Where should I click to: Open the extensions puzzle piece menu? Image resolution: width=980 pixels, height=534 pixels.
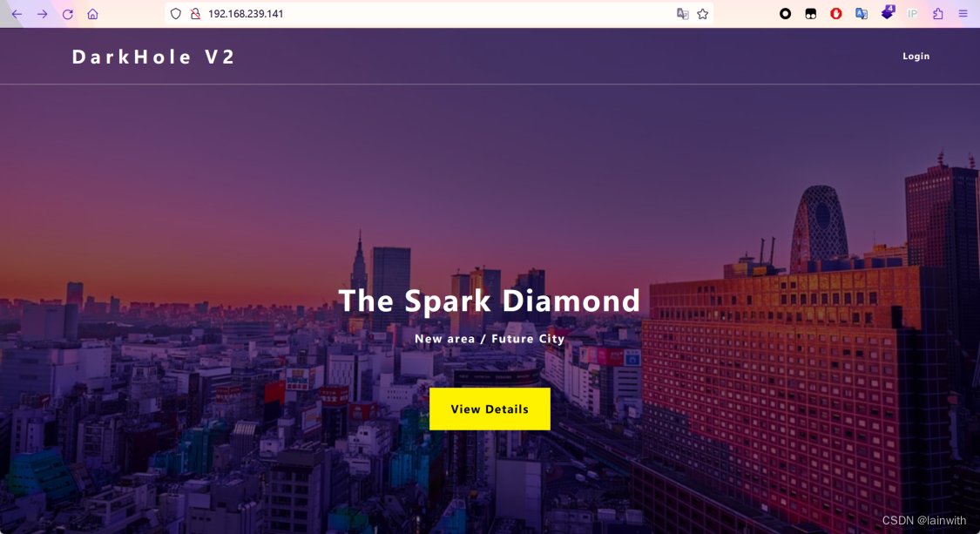[937, 14]
